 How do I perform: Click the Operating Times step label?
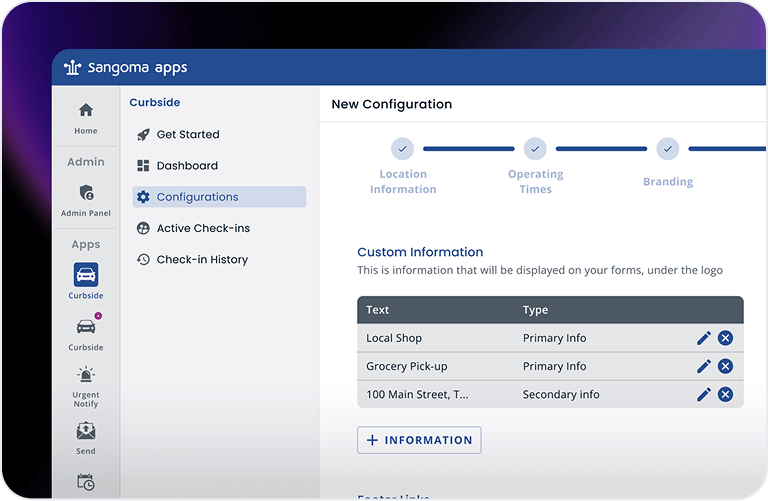coord(536,182)
